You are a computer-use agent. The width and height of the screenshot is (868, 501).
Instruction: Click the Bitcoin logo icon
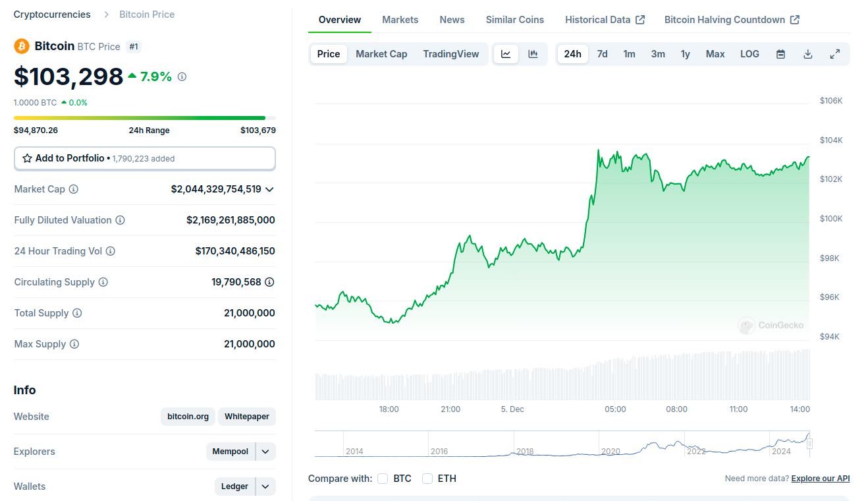click(x=22, y=46)
